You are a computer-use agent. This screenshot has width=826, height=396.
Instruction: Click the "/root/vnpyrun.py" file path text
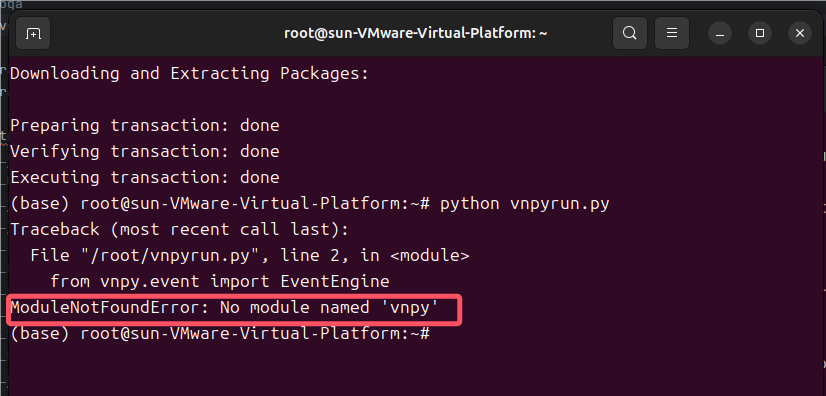click(x=169, y=256)
